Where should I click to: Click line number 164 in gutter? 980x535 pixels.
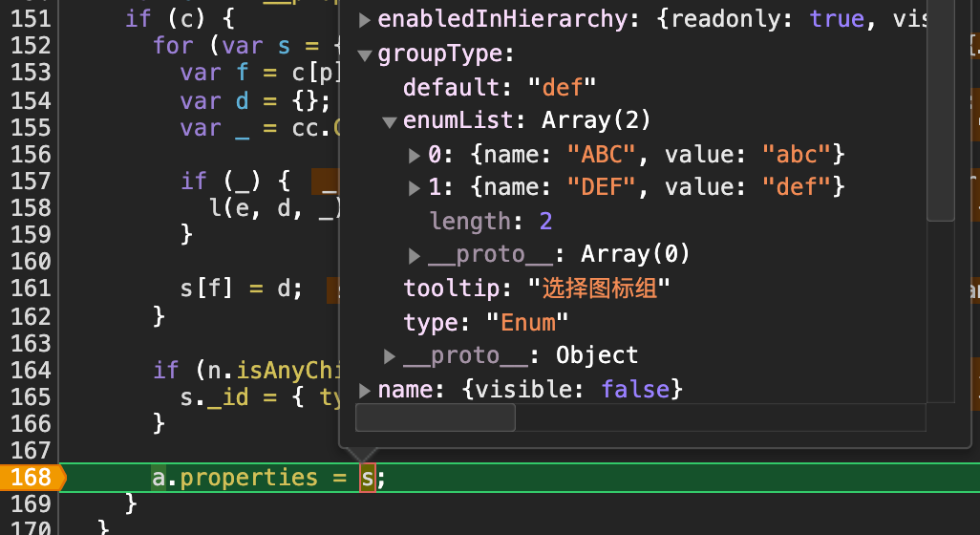tap(31, 370)
